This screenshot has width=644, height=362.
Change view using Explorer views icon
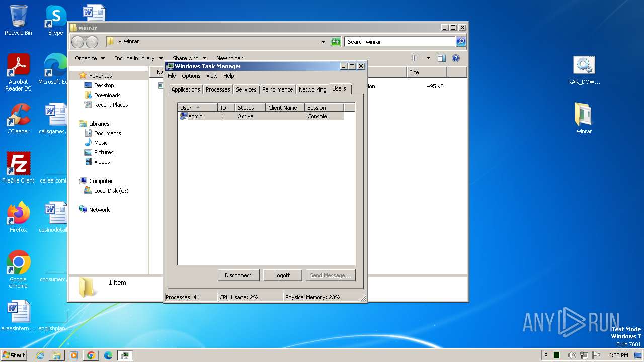416,58
